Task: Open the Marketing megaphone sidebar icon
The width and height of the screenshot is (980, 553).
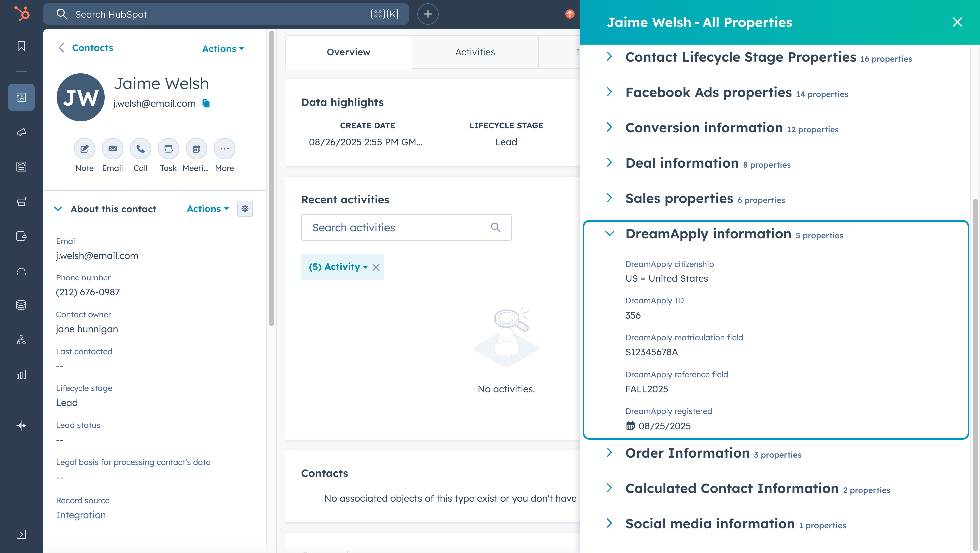Action: pyautogui.click(x=21, y=132)
